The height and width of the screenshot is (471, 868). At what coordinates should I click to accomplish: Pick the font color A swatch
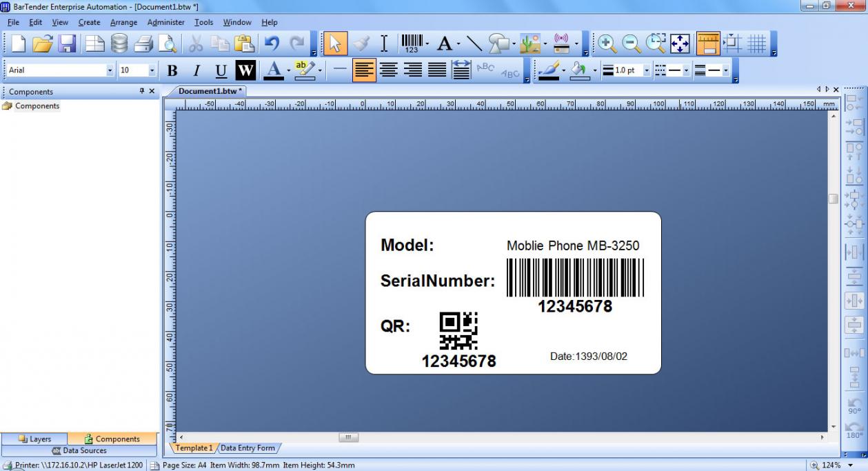[274, 70]
